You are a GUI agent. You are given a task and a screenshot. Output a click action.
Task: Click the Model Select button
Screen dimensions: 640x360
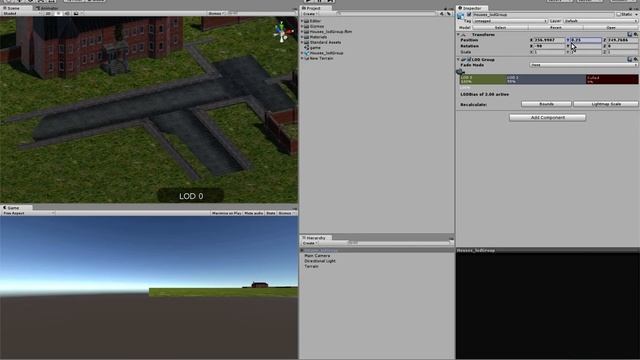(500, 28)
